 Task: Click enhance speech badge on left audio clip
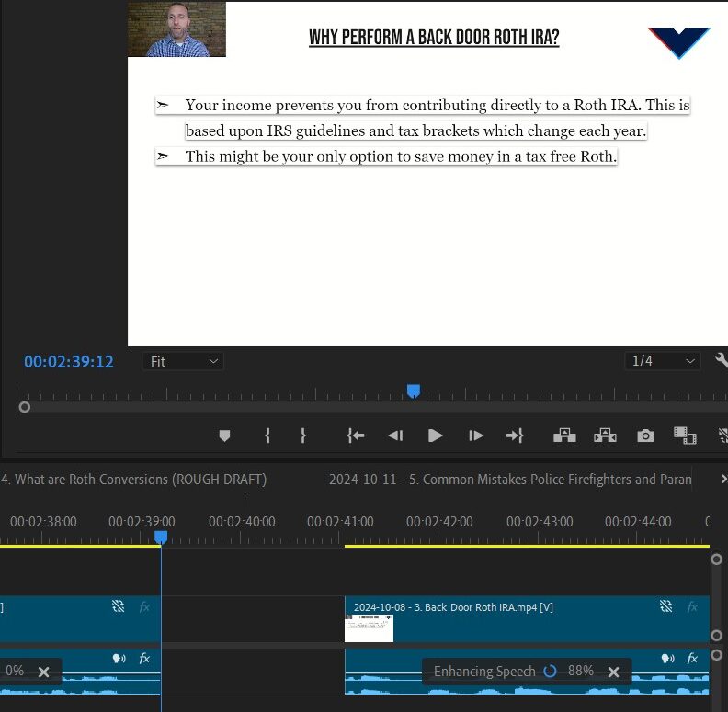(x=119, y=658)
